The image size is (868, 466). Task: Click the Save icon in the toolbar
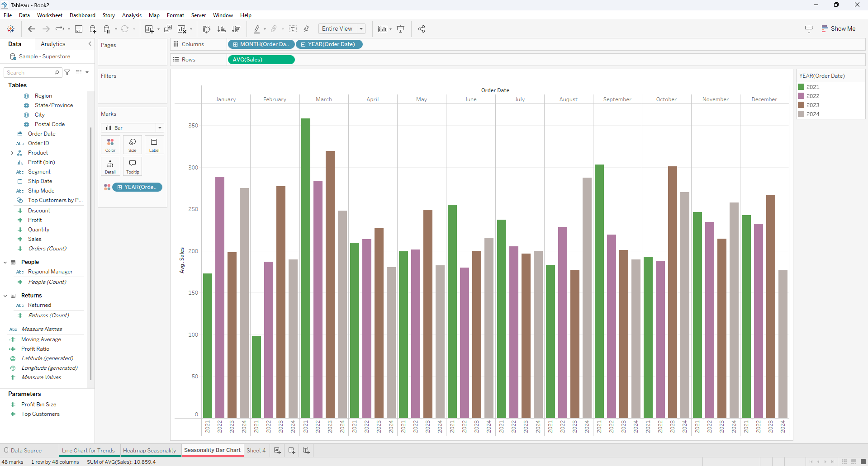tap(79, 29)
